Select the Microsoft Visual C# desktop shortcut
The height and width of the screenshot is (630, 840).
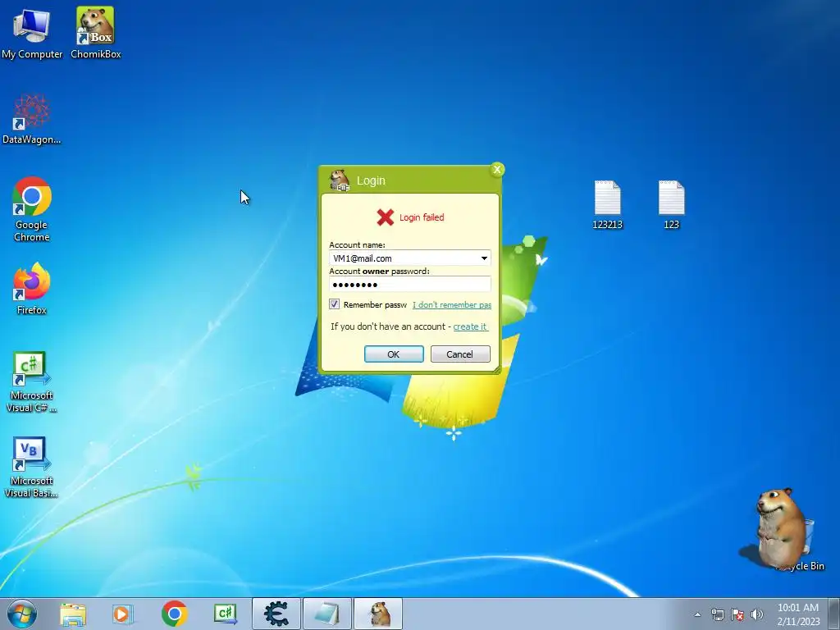pyautogui.click(x=32, y=381)
